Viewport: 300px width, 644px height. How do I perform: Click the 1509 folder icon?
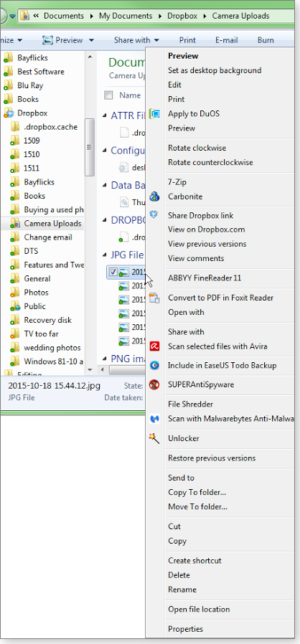pyautogui.click(x=15, y=141)
